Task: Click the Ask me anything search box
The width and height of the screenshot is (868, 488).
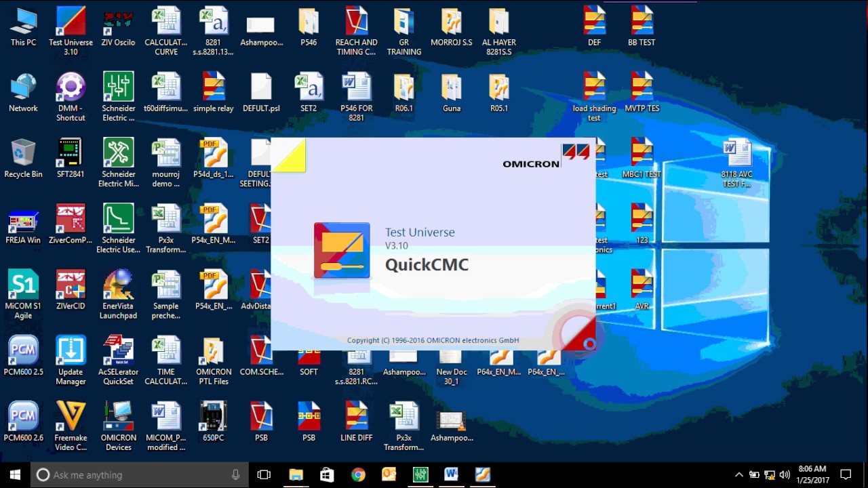Action: click(x=140, y=474)
